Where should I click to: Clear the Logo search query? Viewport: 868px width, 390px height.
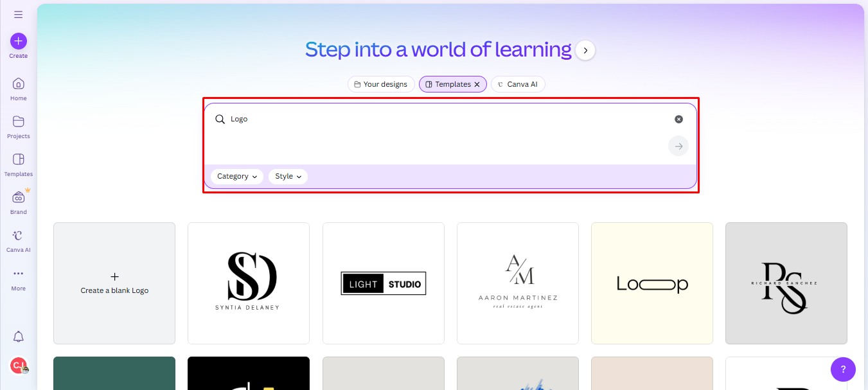click(678, 119)
